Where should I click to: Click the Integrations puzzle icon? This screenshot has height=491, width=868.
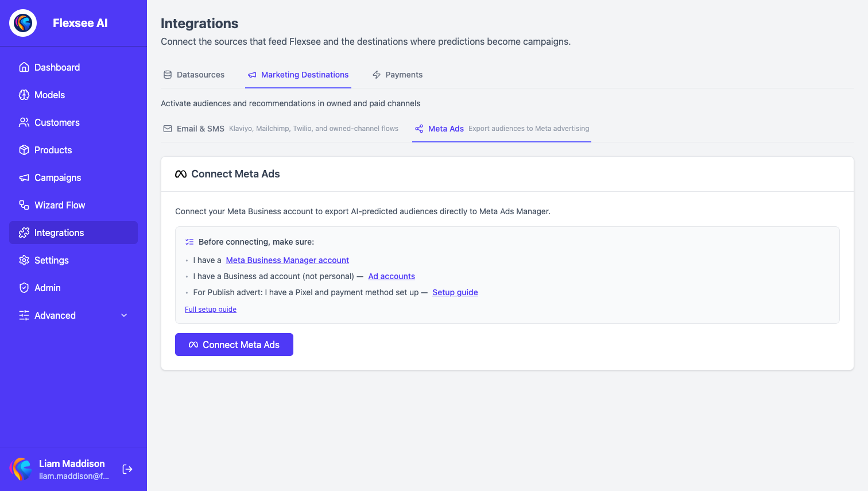tap(24, 233)
